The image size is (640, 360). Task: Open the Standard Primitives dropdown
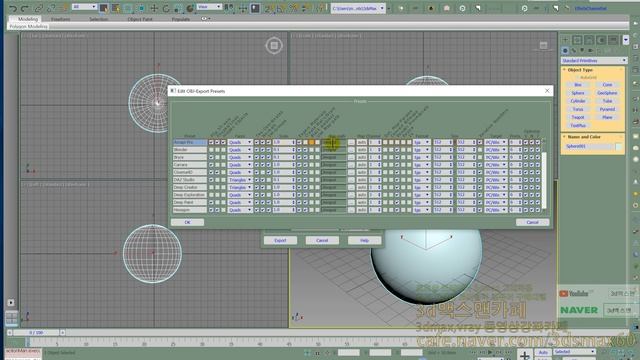(x=594, y=60)
